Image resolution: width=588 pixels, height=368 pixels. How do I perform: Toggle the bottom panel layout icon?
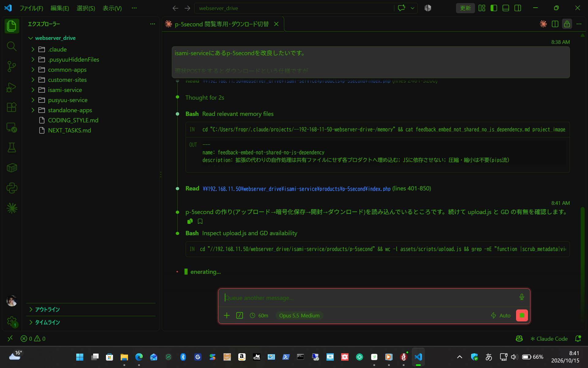[x=506, y=8]
